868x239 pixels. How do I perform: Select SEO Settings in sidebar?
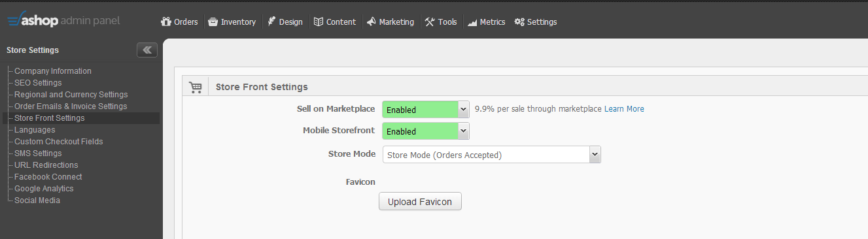pos(38,83)
